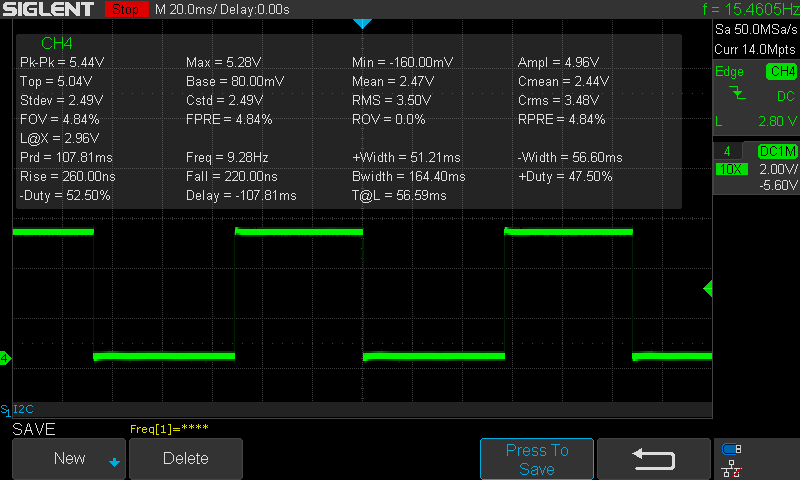Click the red Stop status indicator
Image resolution: width=800 pixels, height=480 pixels.
point(126,9)
